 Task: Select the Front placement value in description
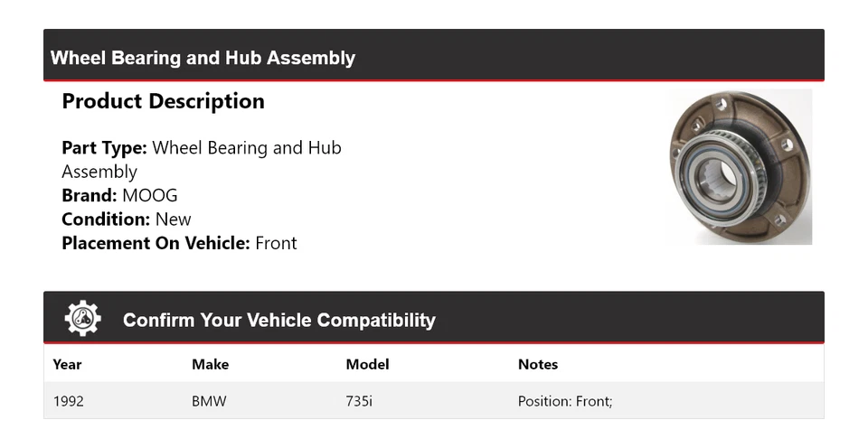(x=276, y=243)
